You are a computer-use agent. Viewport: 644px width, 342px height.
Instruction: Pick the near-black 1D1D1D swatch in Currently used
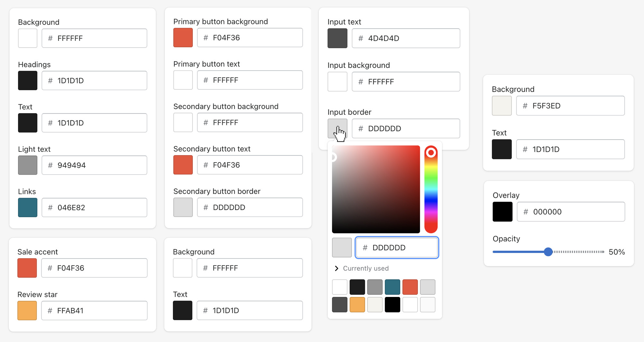pos(357,287)
